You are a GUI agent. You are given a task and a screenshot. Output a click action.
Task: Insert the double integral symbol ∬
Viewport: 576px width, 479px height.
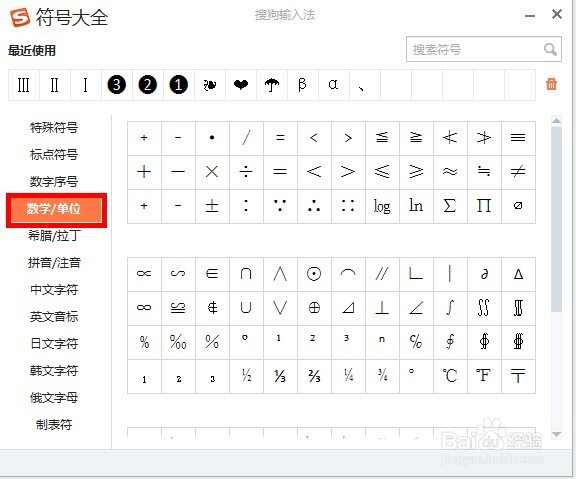point(484,308)
